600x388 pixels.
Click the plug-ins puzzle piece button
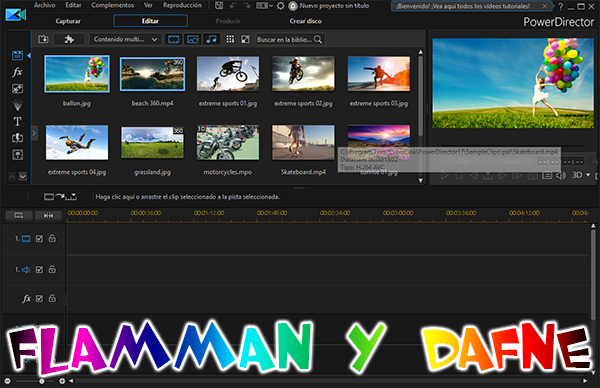pos(69,39)
